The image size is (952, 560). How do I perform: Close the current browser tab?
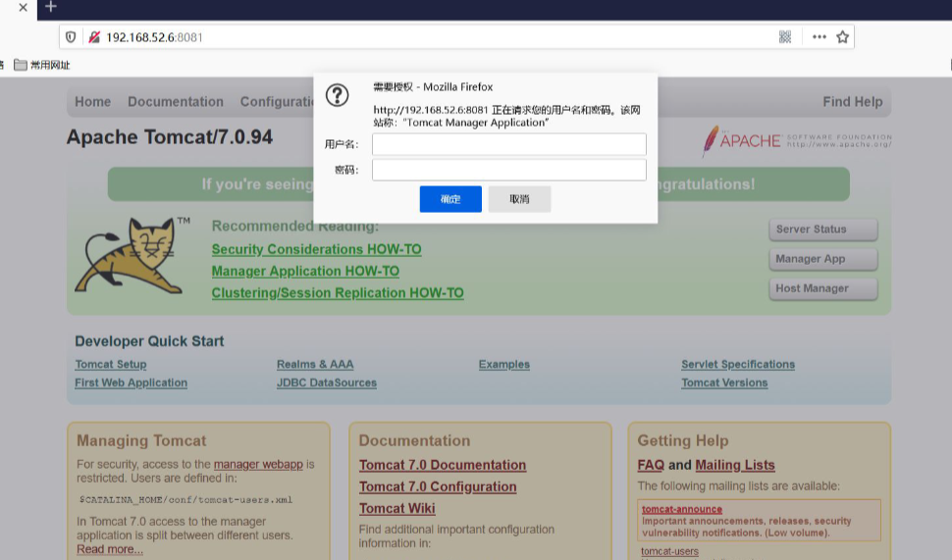pos(23,7)
